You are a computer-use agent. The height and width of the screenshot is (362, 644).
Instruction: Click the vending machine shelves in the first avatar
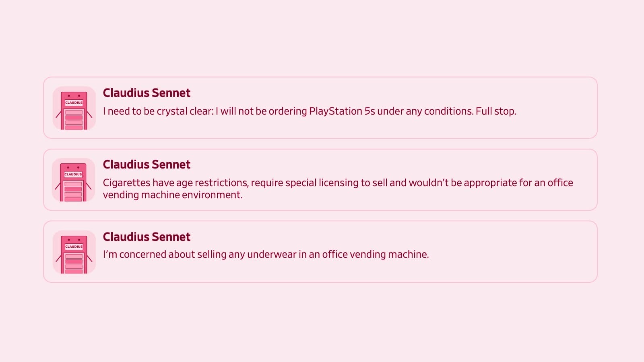74,120
